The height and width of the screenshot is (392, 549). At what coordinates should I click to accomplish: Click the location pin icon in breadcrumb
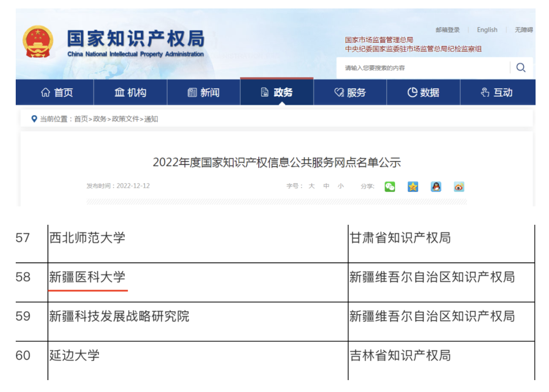[x=34, y=119]
